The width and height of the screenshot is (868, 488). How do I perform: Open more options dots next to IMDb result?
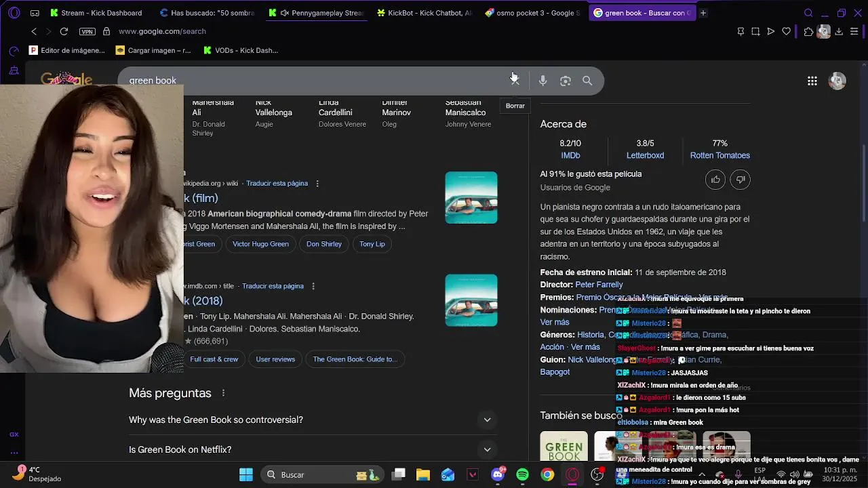tap(313, 286)
